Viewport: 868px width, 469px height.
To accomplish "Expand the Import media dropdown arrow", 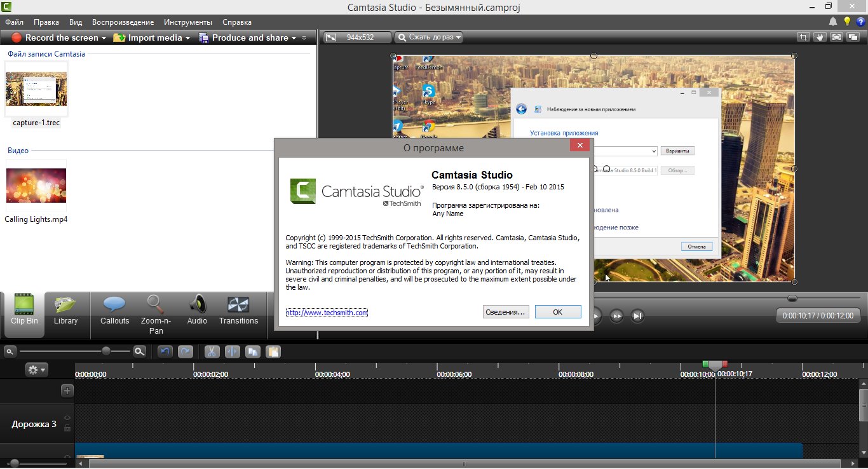I will pos(188,38).
